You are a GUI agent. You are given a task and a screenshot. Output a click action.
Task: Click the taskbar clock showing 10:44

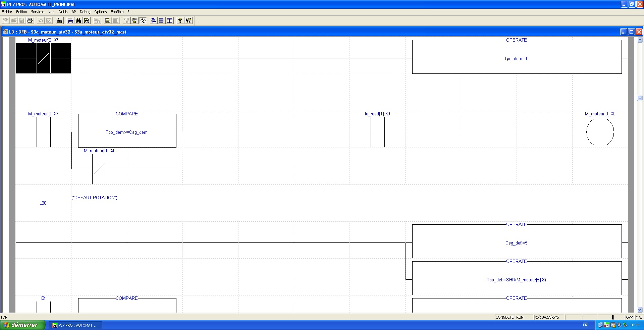635,325
